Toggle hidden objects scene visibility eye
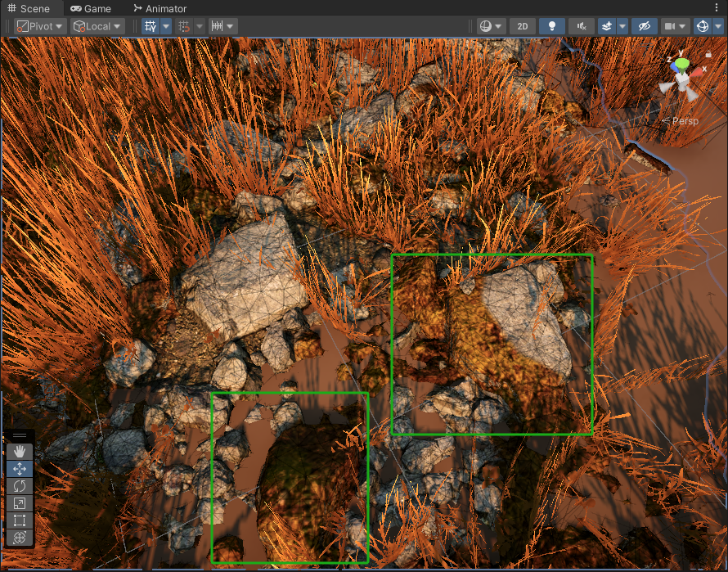This screenshot has height=572, width=728. click(x=645, y=26)
